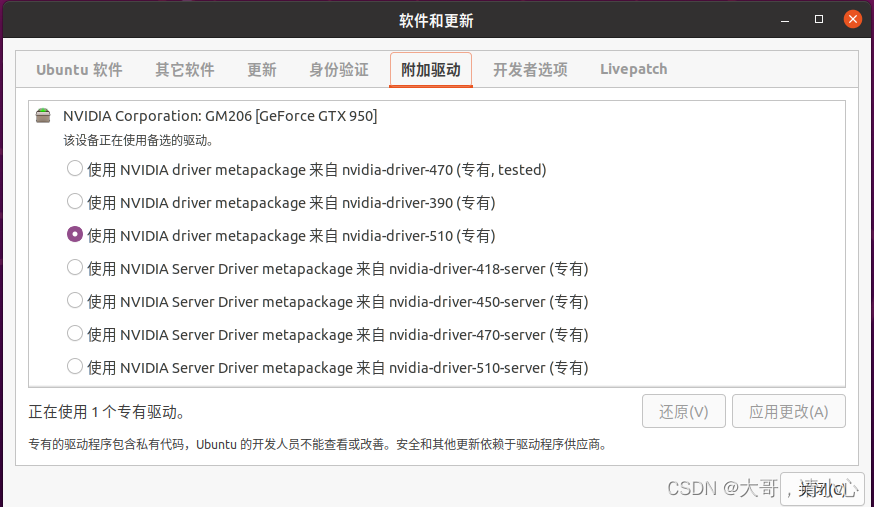Open the Livepatch tab
The image size is (874, 507).
click(x=633, y=70)
